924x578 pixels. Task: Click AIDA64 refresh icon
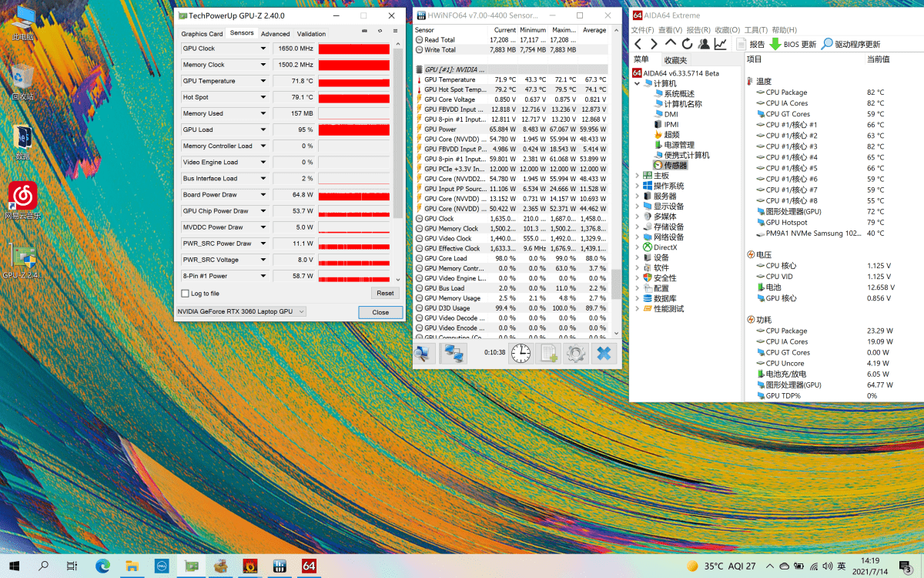[687, 44]
